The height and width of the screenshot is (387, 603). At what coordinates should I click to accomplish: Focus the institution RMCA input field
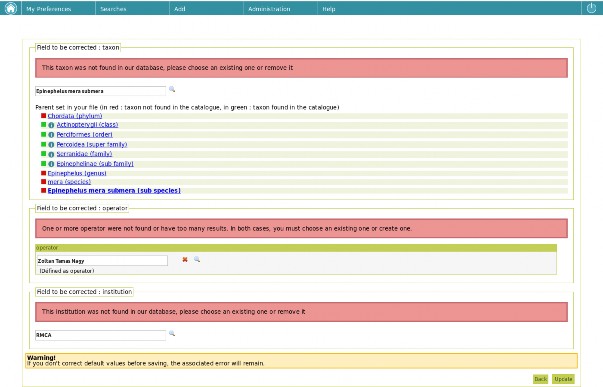coord(100,335)
